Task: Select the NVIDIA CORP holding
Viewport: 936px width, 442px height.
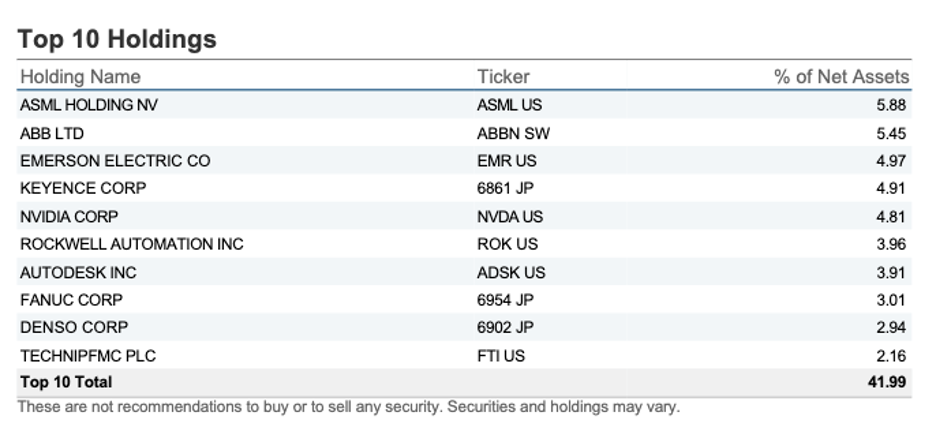Action: (x=69, y=216)
